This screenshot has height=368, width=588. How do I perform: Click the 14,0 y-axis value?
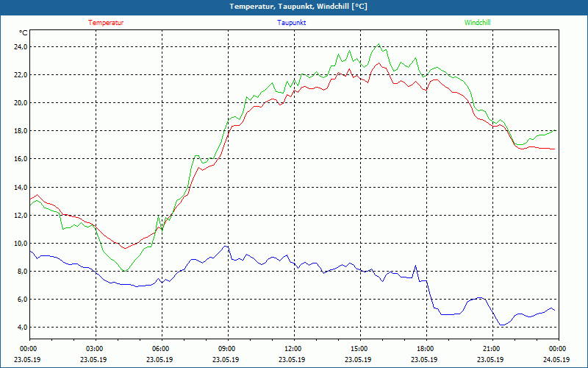coord(21,187)
